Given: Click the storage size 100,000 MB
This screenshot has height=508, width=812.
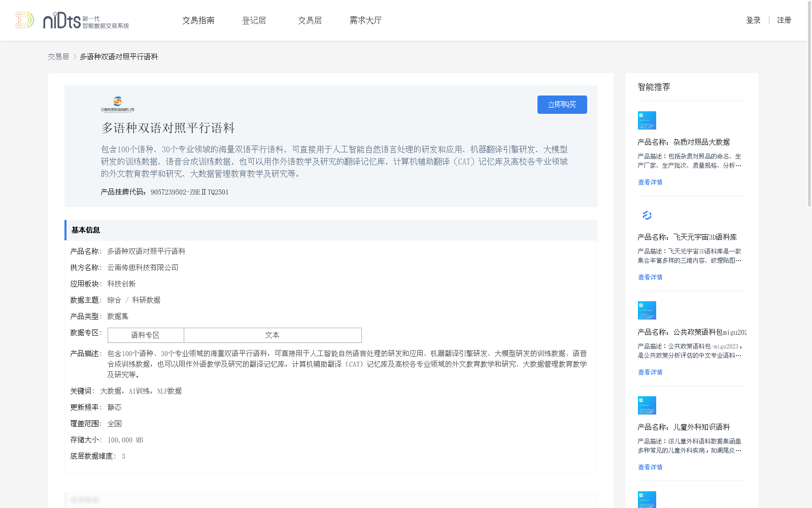Looking at the screenshot, I should click(125, 440).
